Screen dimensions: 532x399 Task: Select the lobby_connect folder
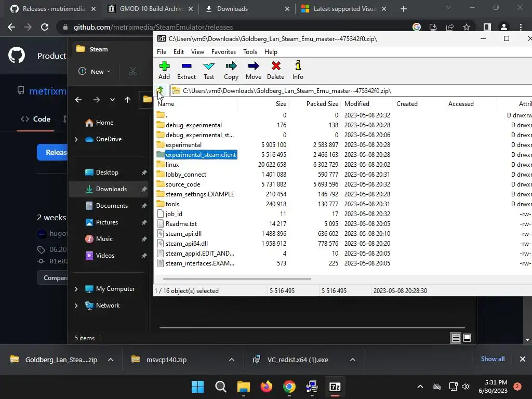[x=186, y=175]
